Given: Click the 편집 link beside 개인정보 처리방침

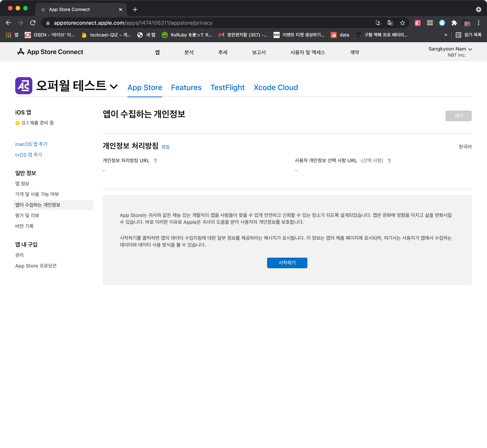Looking at the screenshot, I should [x=166, y=147].
